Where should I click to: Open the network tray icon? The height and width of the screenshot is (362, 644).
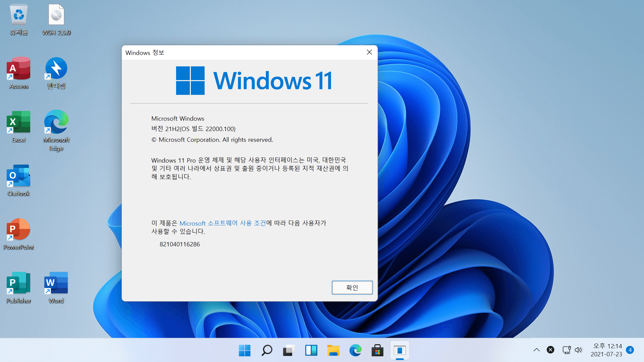567,350
